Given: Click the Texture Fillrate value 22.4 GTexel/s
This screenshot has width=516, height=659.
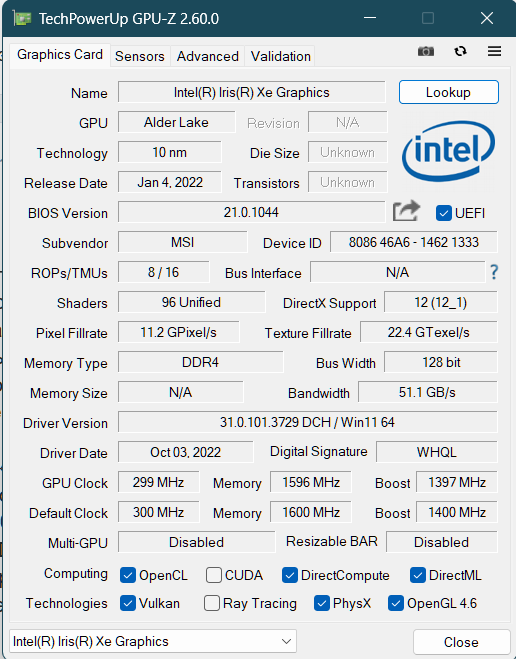Looking at the screenshot, I should point(429,332).
